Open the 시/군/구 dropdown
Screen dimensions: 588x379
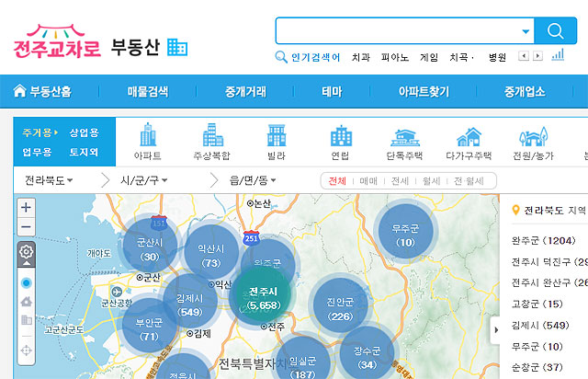pos(144,180)
